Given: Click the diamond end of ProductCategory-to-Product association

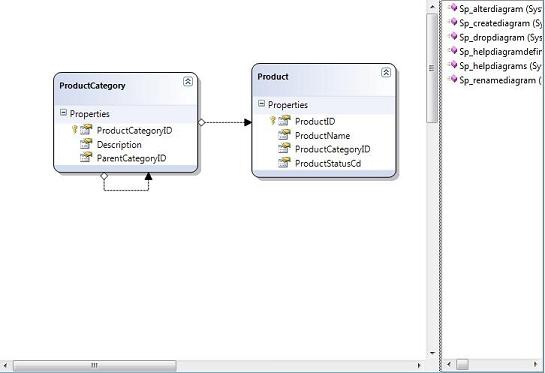Looking at the screenshot, I should coord(201,122).
